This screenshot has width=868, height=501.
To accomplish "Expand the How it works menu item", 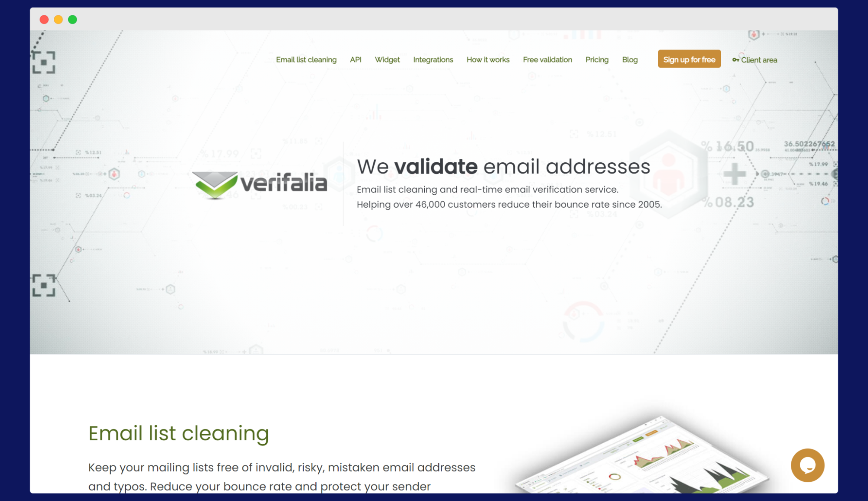I will click(487, 59).
